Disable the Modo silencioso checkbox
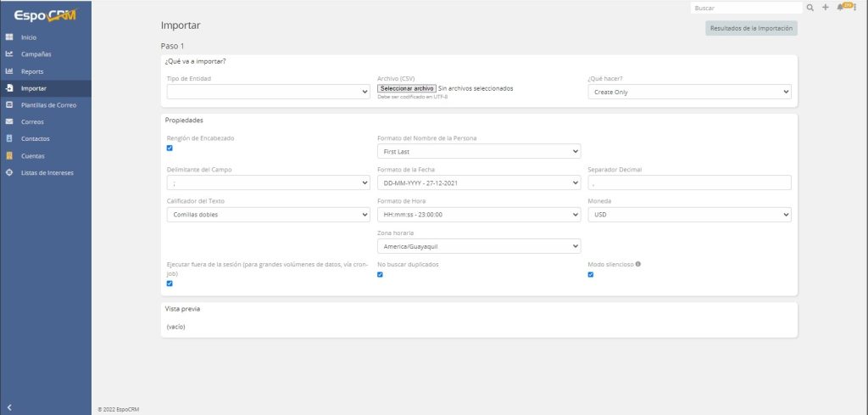This screenshot has width=868, height=415. [591, 274]
